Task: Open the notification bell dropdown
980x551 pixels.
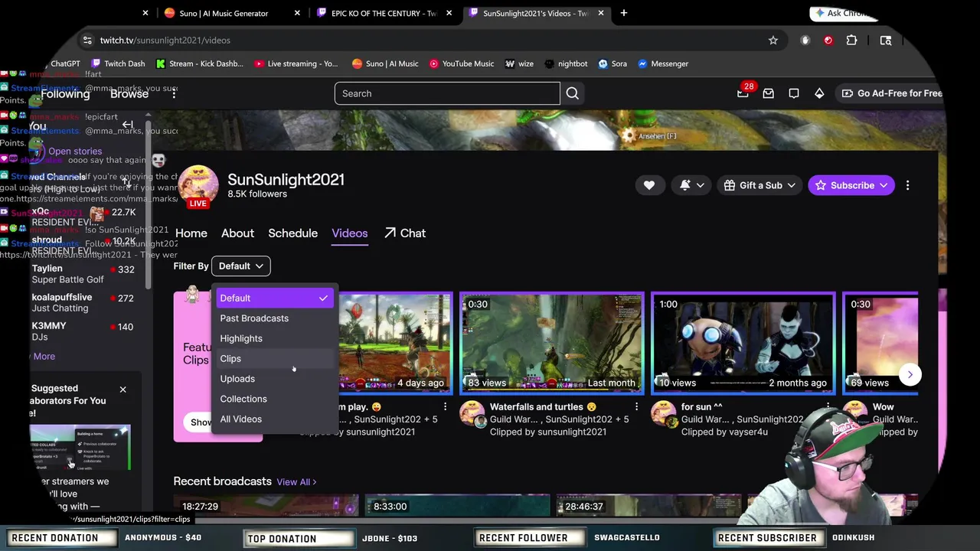Action: pos(691,185)
